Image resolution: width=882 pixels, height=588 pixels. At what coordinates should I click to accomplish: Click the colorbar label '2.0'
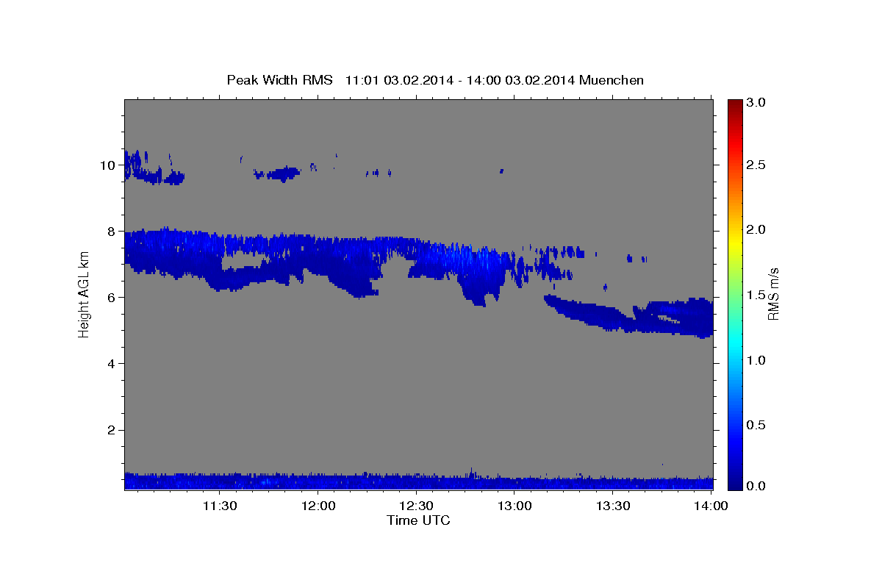[x=756, y=229]
